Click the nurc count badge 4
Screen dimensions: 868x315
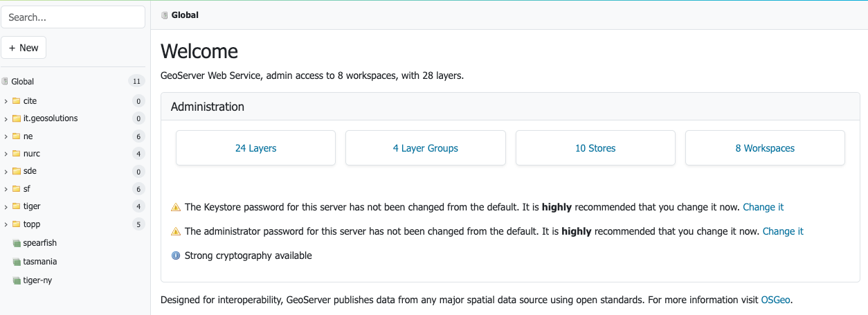pyautogui.click(x=138, y=154)
